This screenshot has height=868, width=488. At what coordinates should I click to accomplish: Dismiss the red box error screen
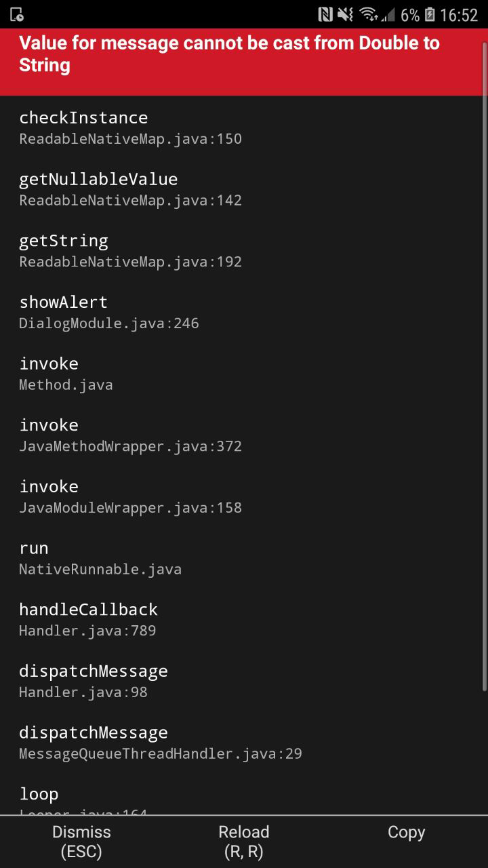point(81,842)
